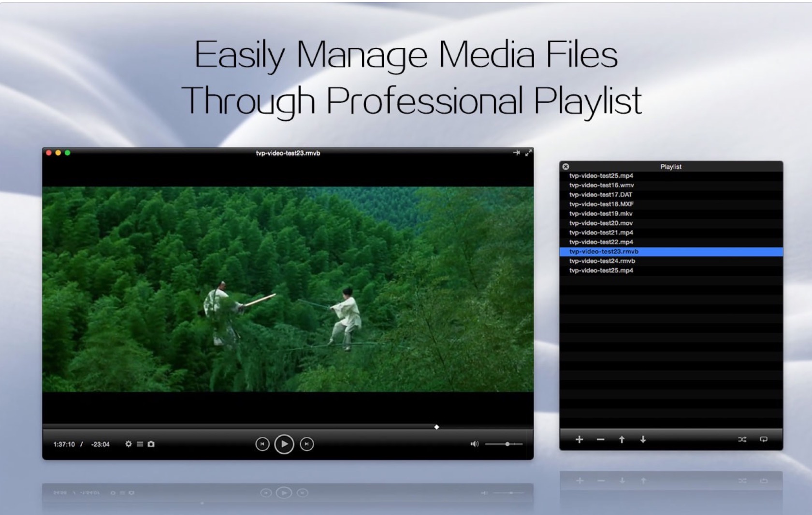Screen dimensions: 812x515
Task: Click the video frame with the two fighters
Action: (x=288, y=289)
